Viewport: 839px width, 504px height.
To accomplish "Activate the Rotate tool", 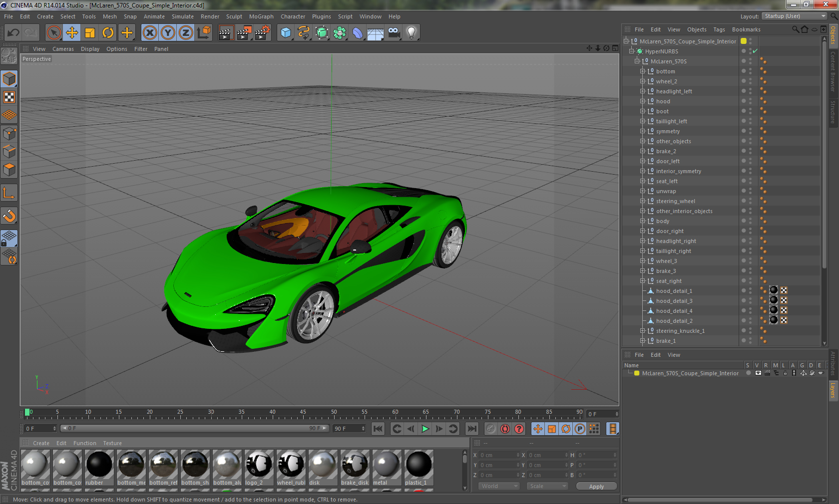I will (x=108, y=33).
